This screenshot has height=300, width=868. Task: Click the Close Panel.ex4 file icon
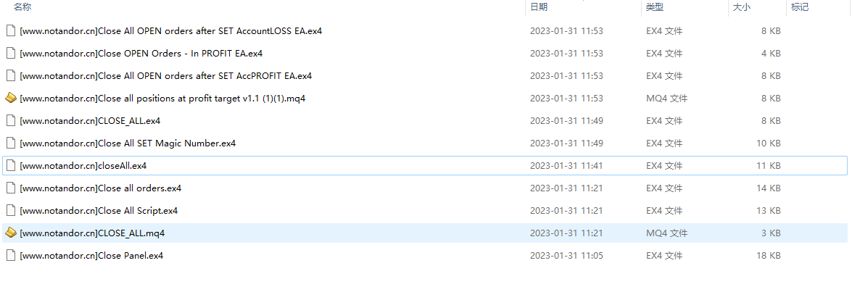click(11, 255)
